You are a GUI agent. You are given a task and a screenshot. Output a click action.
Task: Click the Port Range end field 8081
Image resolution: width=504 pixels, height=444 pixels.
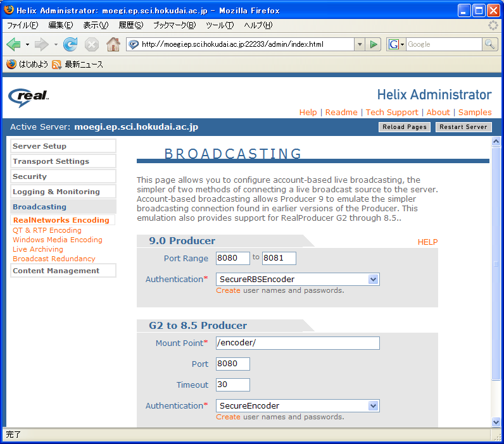(x=279, y=258)
